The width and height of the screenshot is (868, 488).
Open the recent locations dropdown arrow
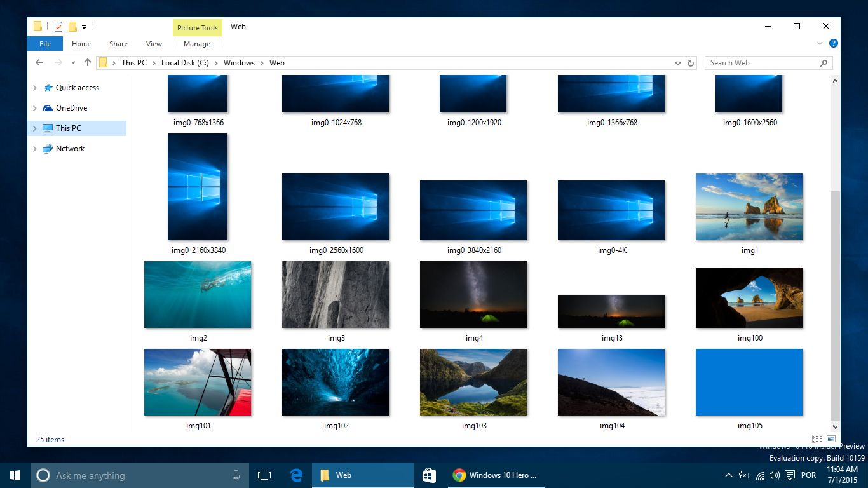(x=74, y=63)
